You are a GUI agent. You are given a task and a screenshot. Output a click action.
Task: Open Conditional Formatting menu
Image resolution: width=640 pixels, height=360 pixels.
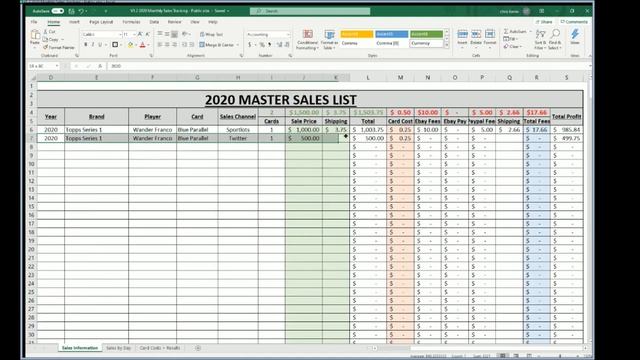(x=307, y=39)
